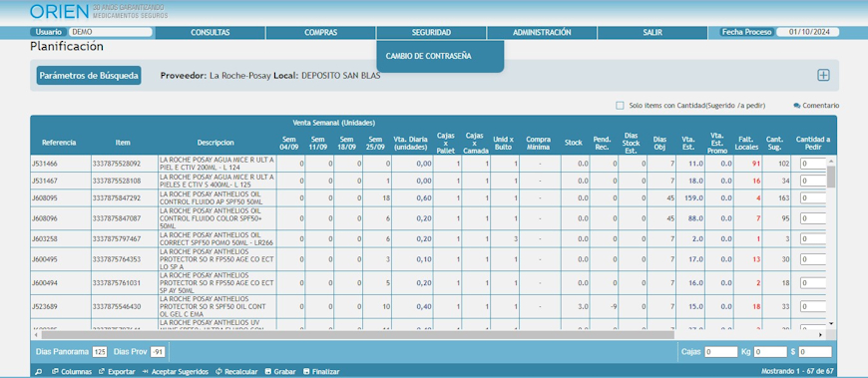
Task: Click red value 91 in Falt. Locales
Action: pos(756,164)
